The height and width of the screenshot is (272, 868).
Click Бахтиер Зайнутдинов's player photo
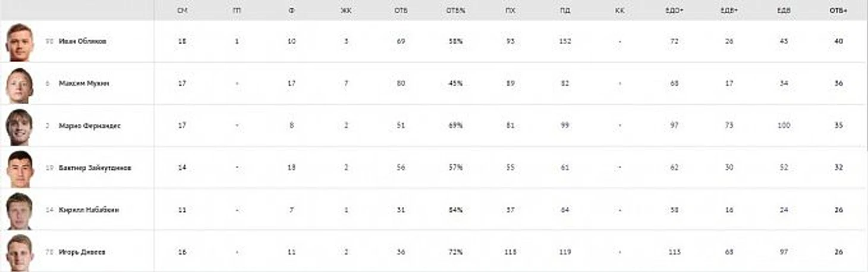click(x=20, y=168)
